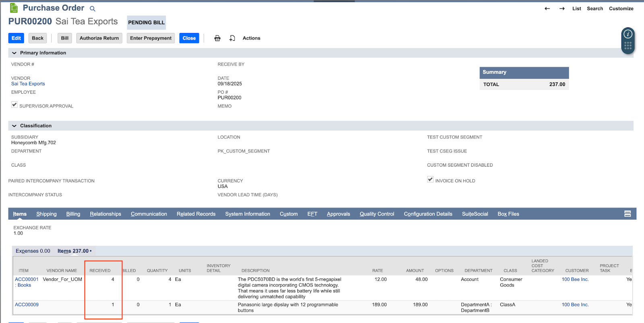
Task: Switch to the Shipping tab
Action: click(46, 214)
